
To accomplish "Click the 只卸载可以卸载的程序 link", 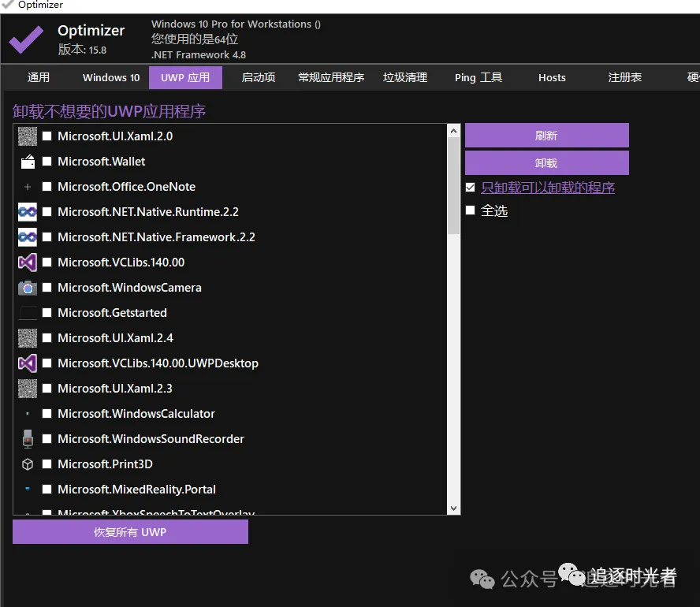I will pos(548,188).
